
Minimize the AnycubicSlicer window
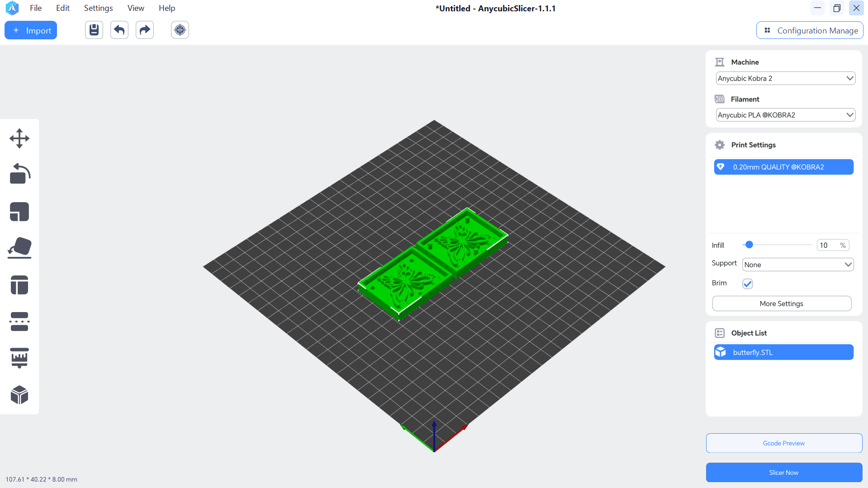point(817,8)
